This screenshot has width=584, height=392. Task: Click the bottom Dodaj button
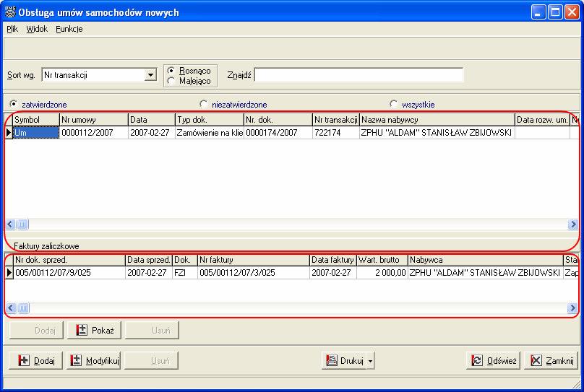35,360
